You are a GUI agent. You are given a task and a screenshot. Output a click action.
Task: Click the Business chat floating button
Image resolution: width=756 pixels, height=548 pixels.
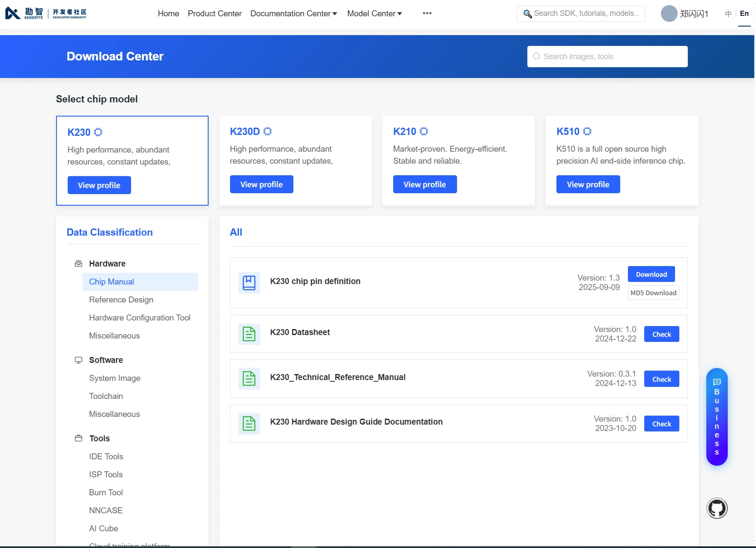click(717, 417)
